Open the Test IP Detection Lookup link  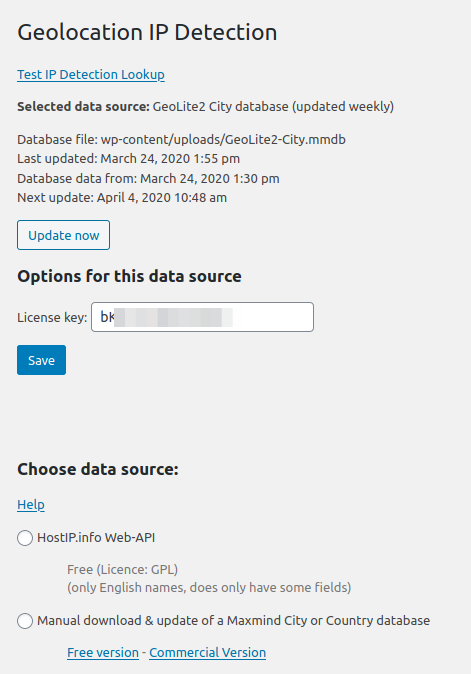click(x=91, y=75)
